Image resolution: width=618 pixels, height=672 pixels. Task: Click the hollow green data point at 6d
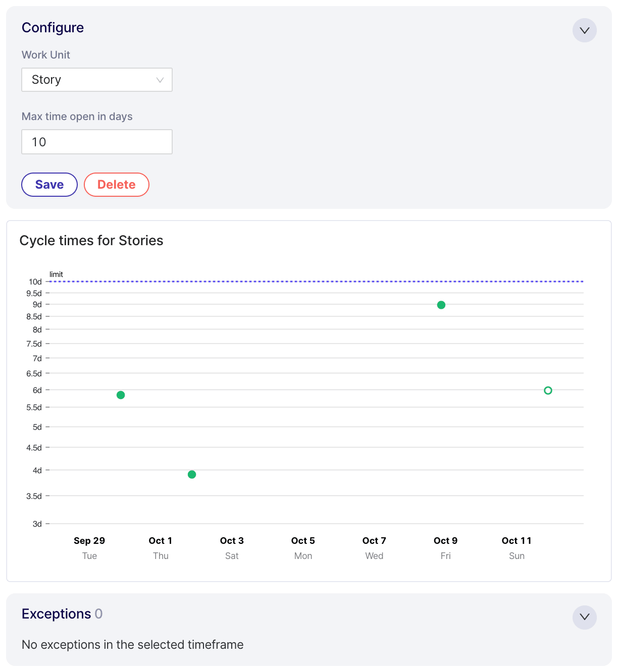click(x=548, y=390)
